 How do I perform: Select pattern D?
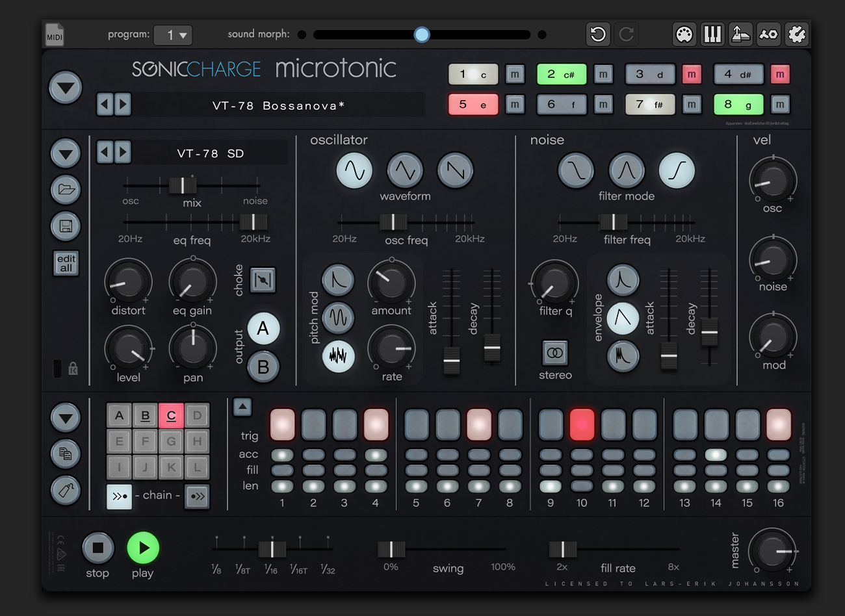(197, 415)
